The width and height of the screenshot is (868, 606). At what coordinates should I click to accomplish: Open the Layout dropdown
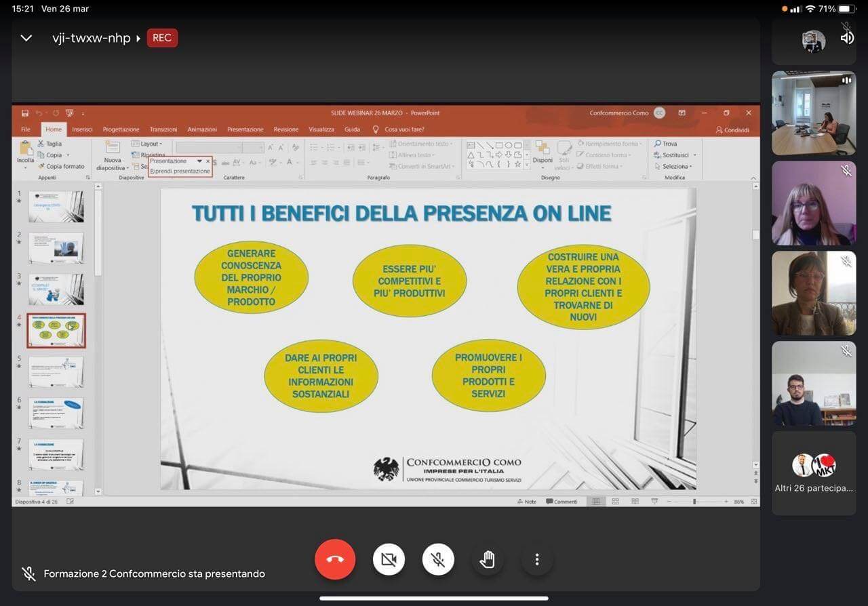[x=148, y=144]
